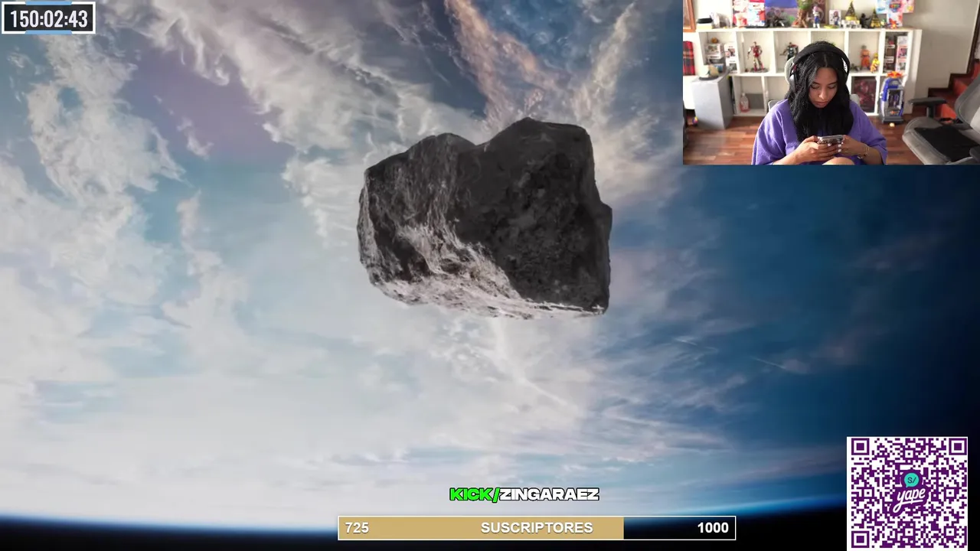Click the KICK/ZINGARAEZ channel label
The height and width of the screenshot is (551, 980).
(524, 494)
